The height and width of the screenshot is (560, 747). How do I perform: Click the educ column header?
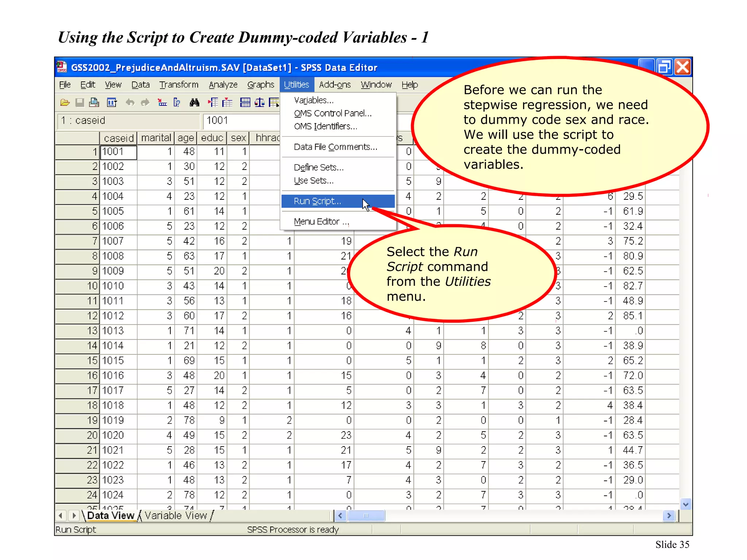click(212, 138)
